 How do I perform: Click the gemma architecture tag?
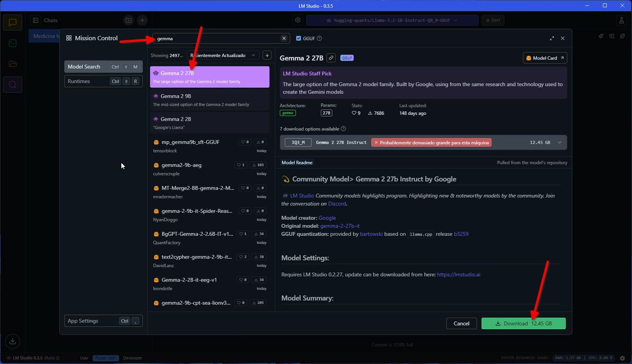click(x=287, y=113)
